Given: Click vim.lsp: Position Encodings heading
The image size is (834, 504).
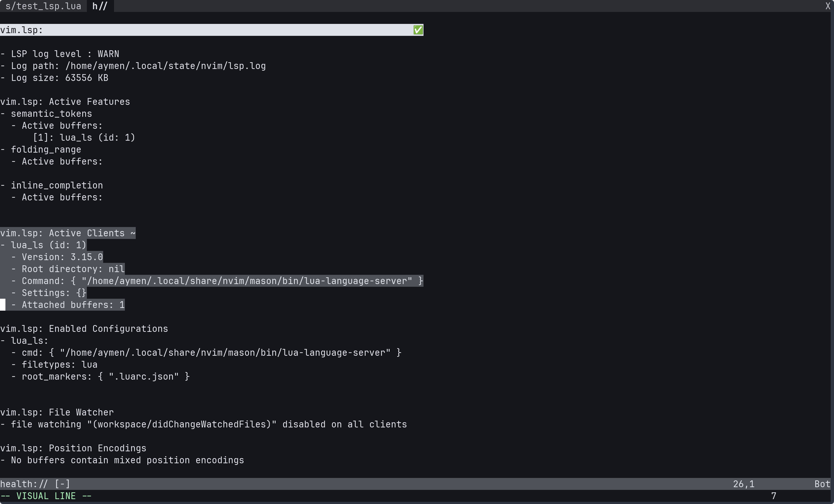Looking at the screenshot, I should [x=73, y=449].
